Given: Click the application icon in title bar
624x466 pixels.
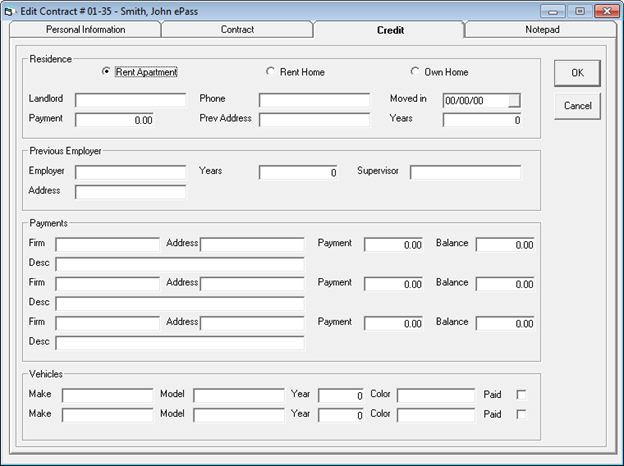Looking at the screenshot, I should (9, 11).
